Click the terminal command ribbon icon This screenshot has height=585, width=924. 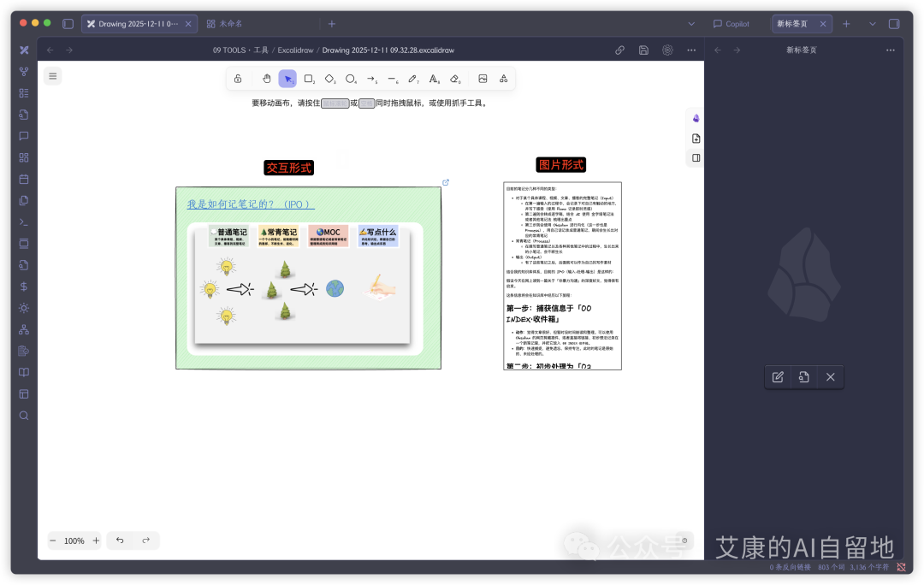(24, 222)
